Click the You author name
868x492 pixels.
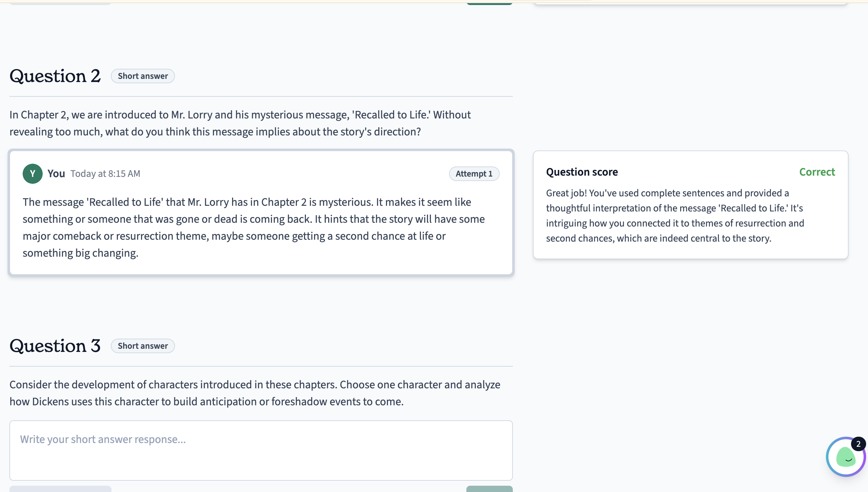(x=56, y=174)
